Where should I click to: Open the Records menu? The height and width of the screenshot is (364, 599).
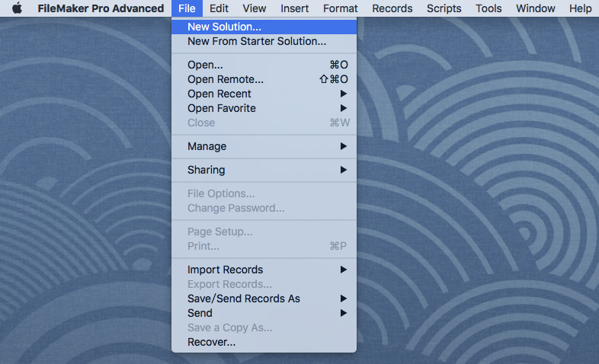pos(392,8)
